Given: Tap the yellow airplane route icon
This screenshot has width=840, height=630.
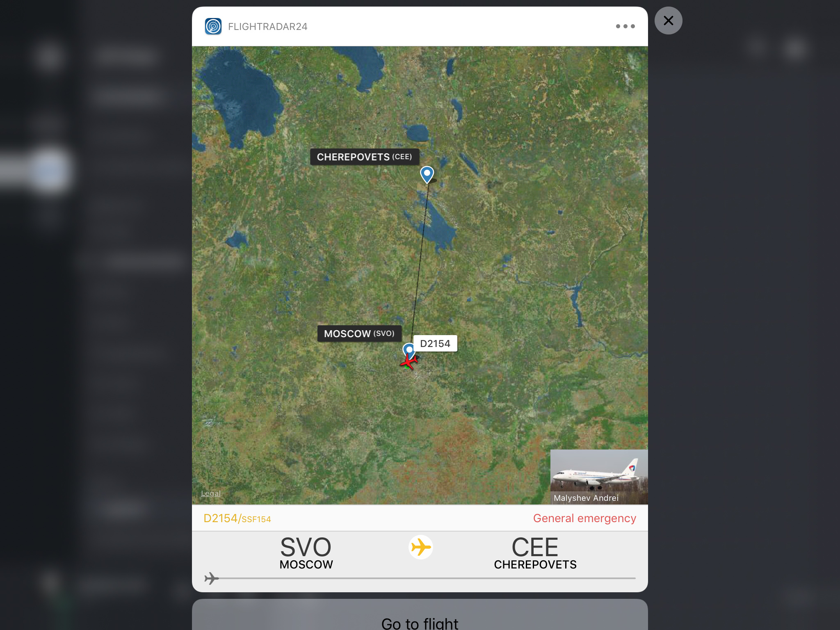Looking at the screenshot, I should 420,547.
